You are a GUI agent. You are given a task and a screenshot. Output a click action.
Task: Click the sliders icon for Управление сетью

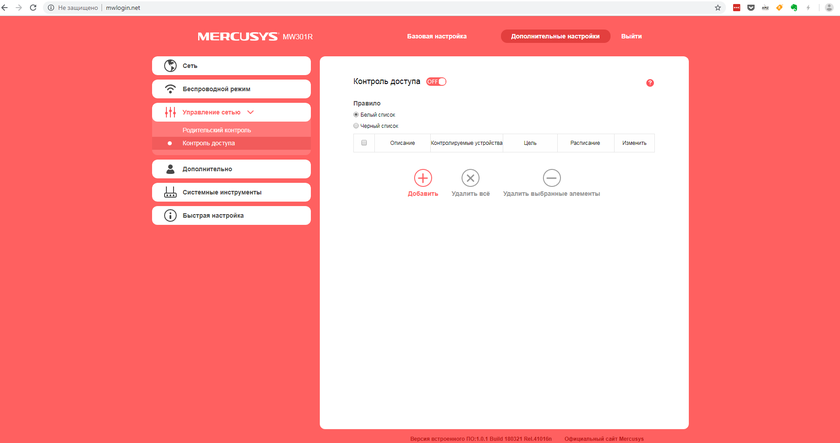click(170, 113)
